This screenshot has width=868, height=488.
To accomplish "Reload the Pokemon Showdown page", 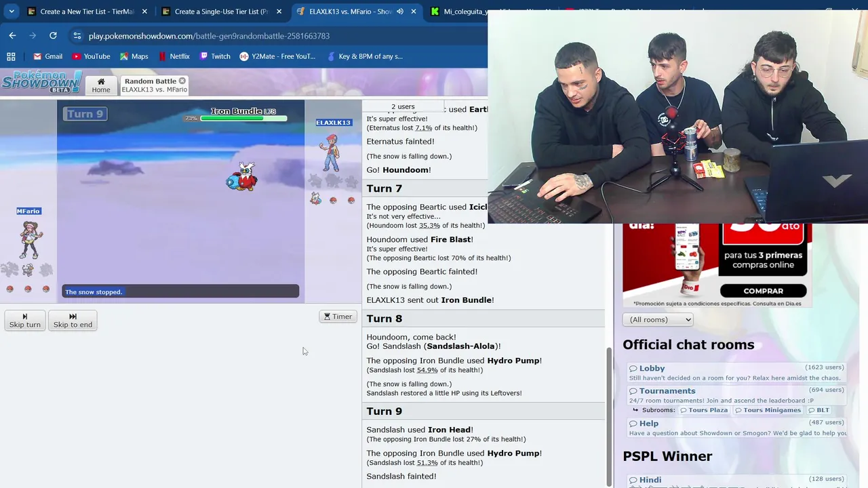I will click(53, 35).
